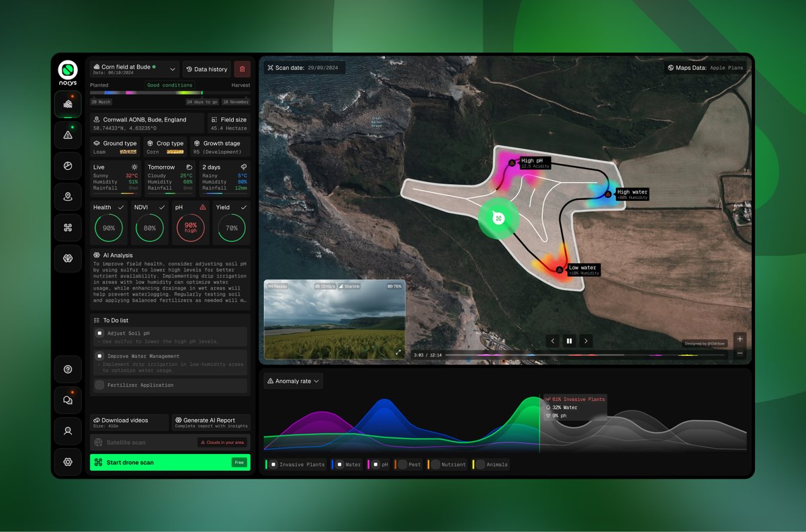806x532 pixels.
Task: Click the sun icon in Live weather card
Action: [134, 167]
